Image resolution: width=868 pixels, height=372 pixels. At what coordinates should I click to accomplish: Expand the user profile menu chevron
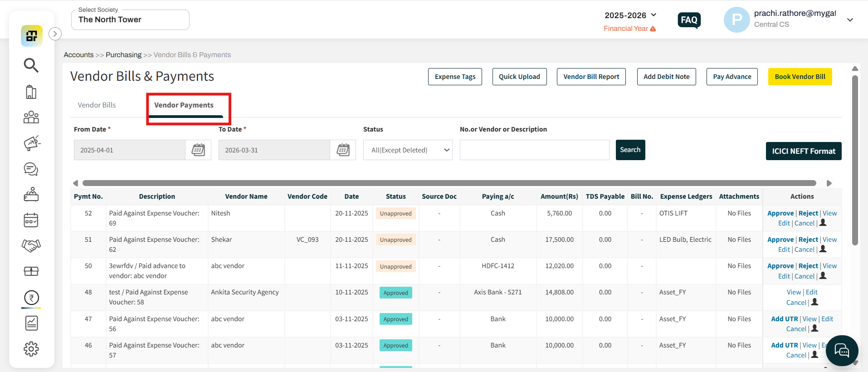tap(850, 20)
